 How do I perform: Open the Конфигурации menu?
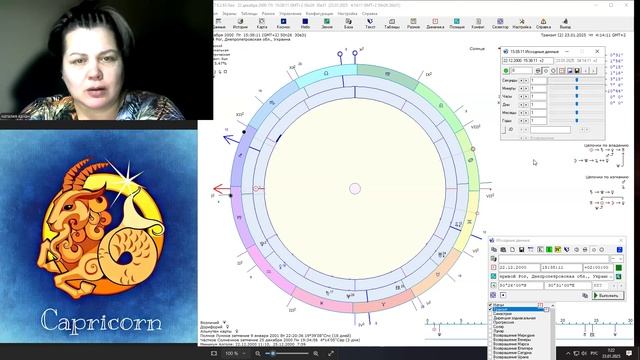tap(320, 13)
